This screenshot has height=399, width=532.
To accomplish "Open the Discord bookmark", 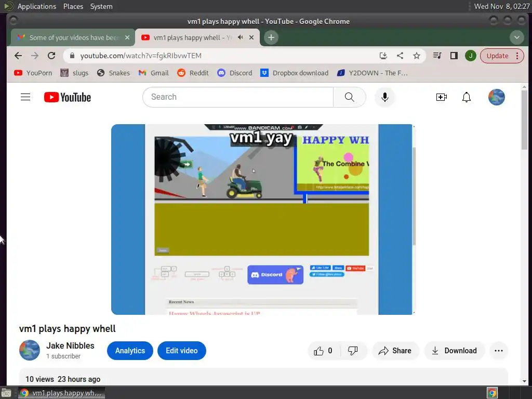I will [235, 73].
